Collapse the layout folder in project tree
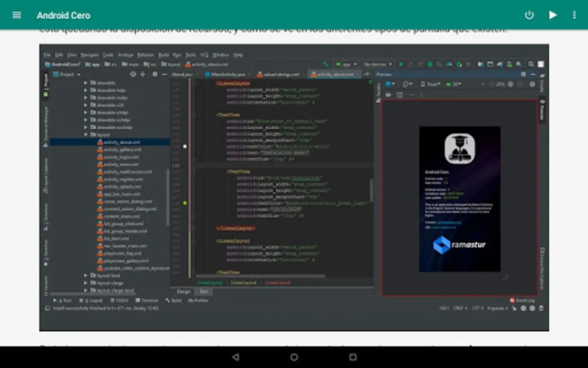The image size is (588, 368). pos(86,135)
